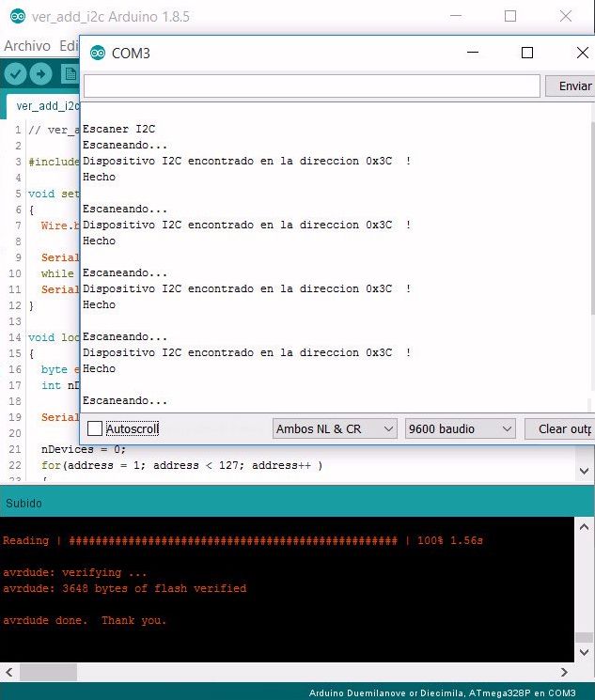The image size is (595, 700).
Task: Click the Verify checkmark icon
Action: click(x=15, y=74)
